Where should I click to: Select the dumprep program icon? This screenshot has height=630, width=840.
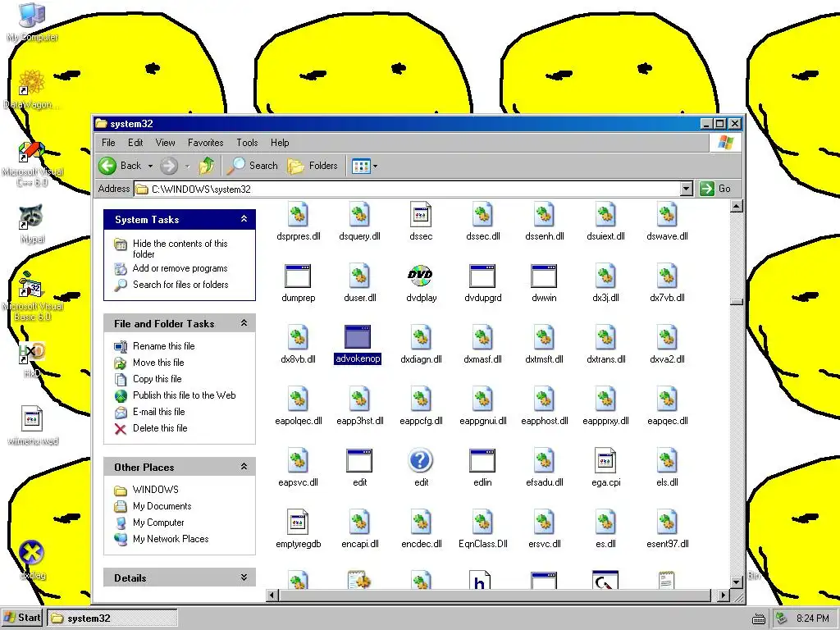click(298, 276)
